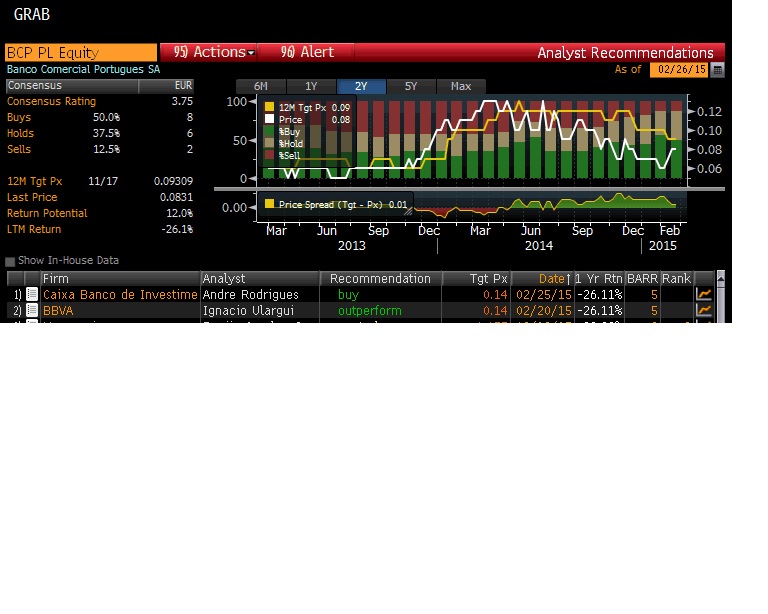Click the Sells row label
This screenshot has width=768, height=614.
tap(19, 149)
